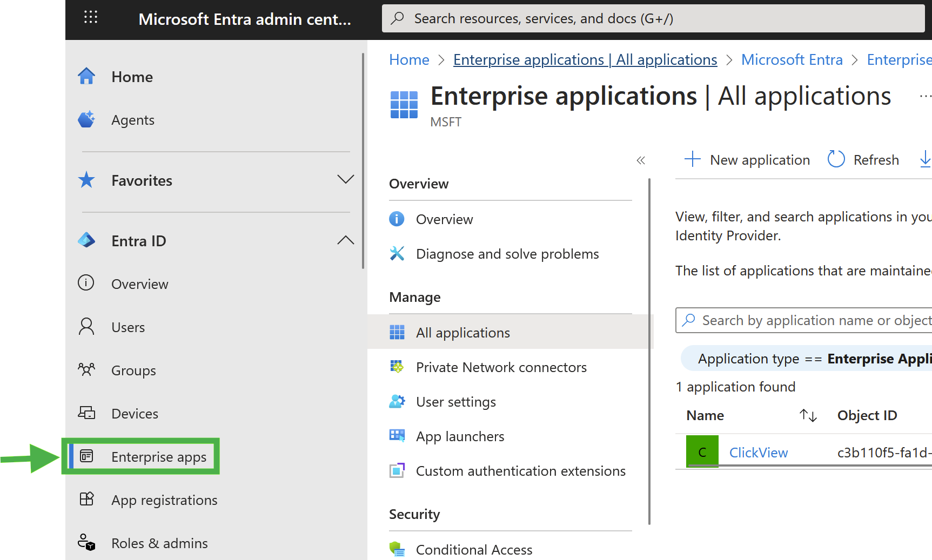Open User settings under Manage
Screen dimensions: 932x560
[456, 402]
